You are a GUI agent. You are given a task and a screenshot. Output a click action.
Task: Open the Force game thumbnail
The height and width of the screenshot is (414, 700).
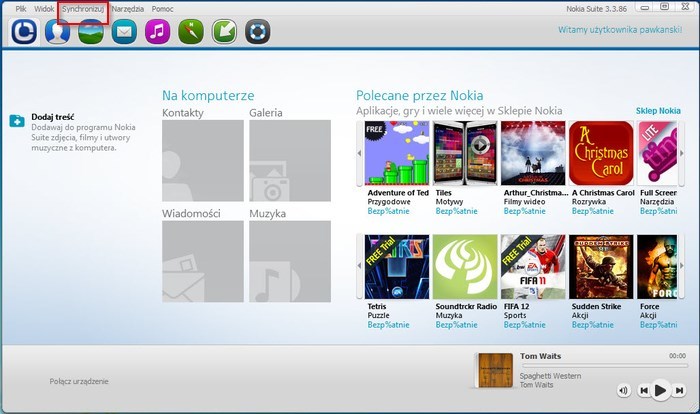coord(657,267)
